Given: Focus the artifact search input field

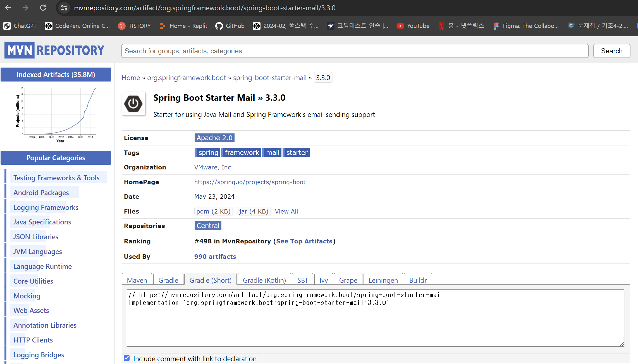Looking at the screenshot, I should click(x=355, y=51).
